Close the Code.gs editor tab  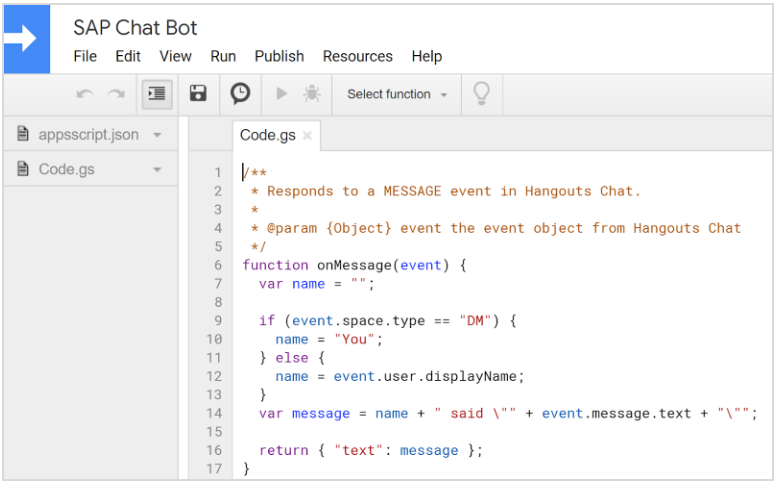point(307,136)
